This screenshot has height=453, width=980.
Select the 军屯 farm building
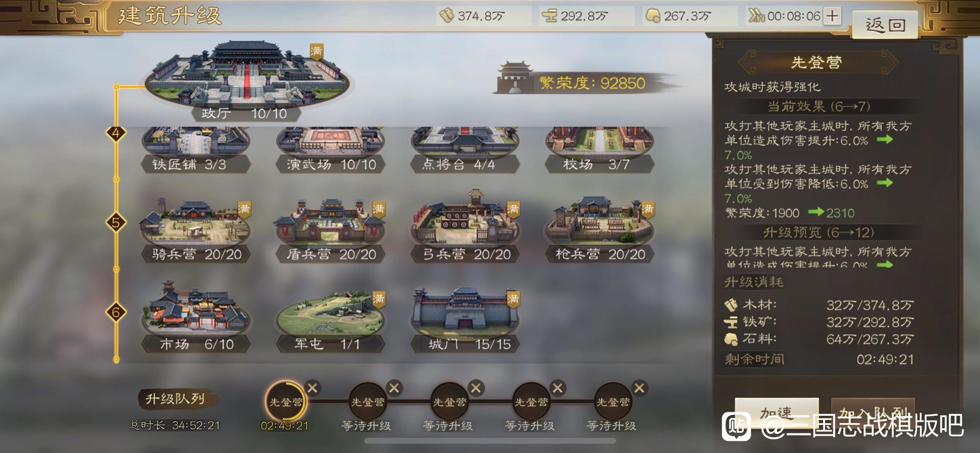pyautogui.click(x=330, y=321)
